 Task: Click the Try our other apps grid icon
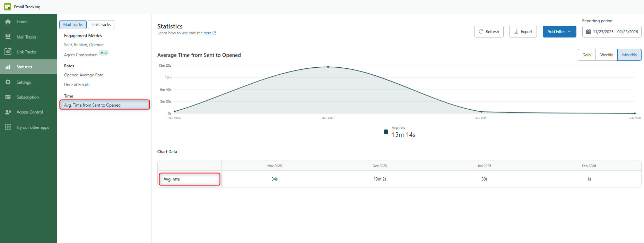pyautogui.click(x=8, y=127)
